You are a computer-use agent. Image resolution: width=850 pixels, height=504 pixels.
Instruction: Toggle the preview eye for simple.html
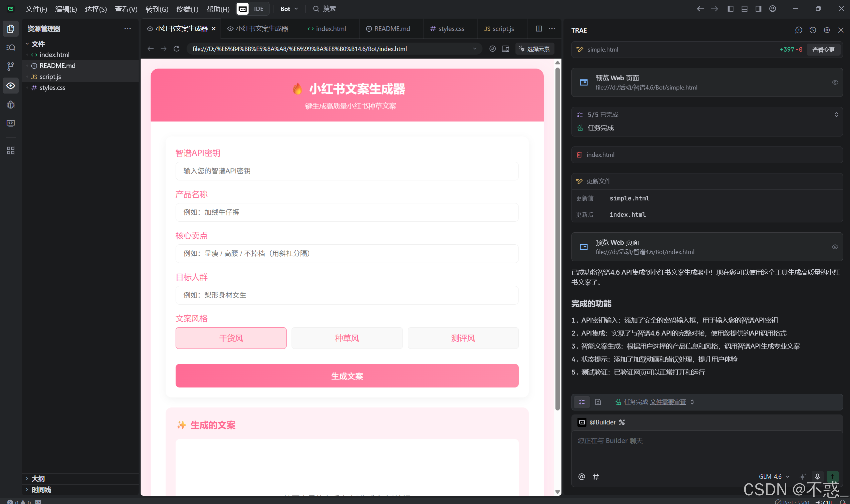[835, 82]
